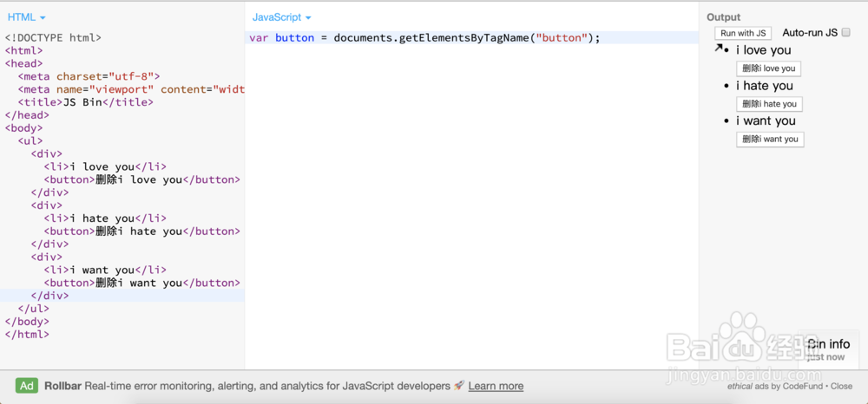Click the </ul> closing tag line

tap(34, 309)
